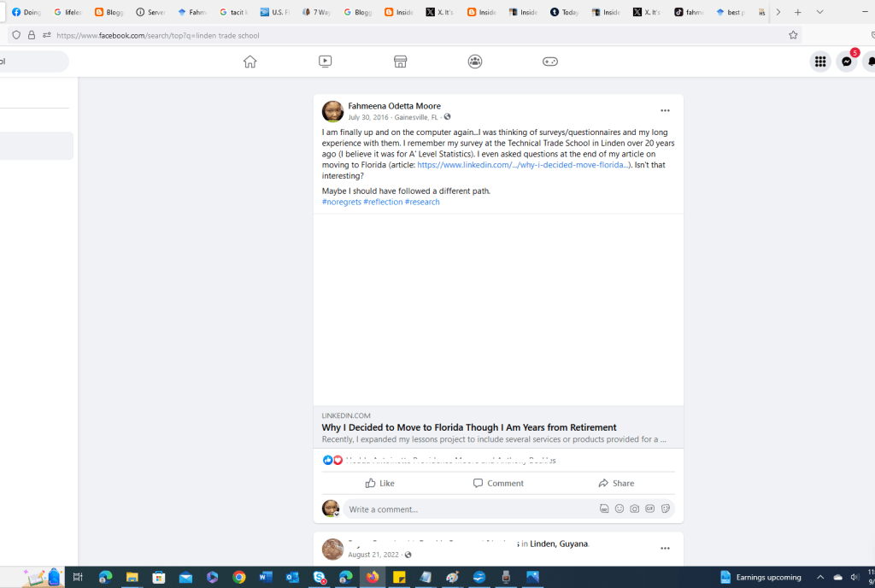This screenshot has width=875, height=588.
Task: Open the emoji picker in the comment box
Action: pos(619,508)
